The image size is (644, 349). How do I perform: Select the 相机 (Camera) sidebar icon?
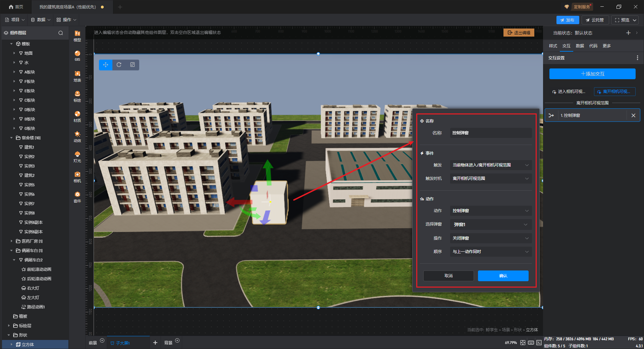pyautogui.click(x=77, y=177)
